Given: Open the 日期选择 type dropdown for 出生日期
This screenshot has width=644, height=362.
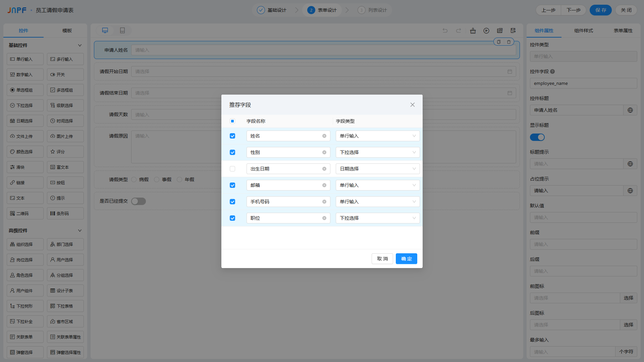Looking at the screenshot, I should 378,169.
